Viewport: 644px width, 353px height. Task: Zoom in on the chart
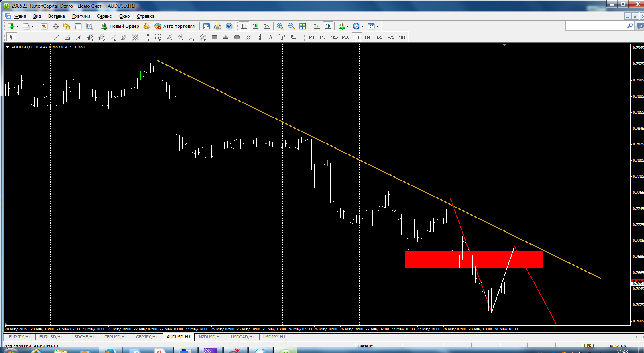(x=280, y=26)
